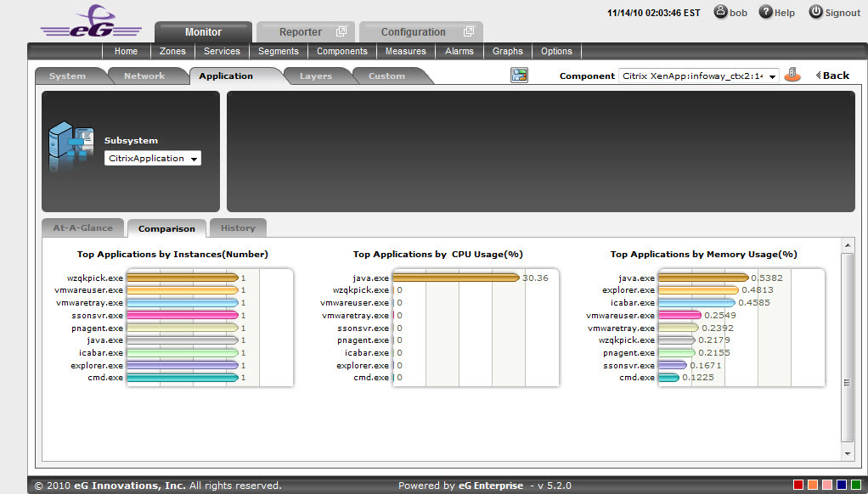
Task: Click the scroll down arrow of chart panel
Action: 847,453
